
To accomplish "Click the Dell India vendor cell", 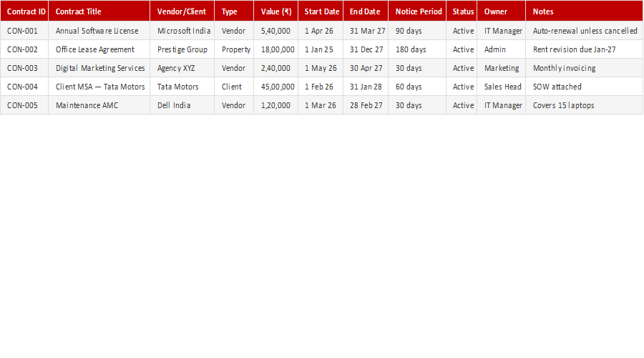I will 182,105.
